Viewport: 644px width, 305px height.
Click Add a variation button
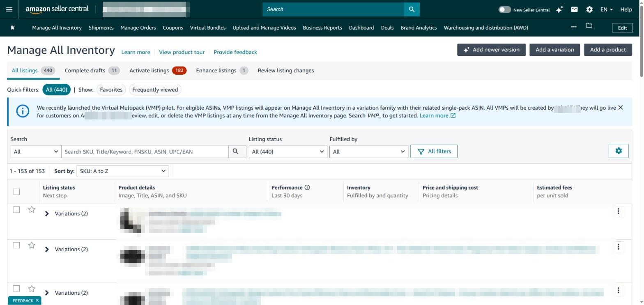pos(554,50)
